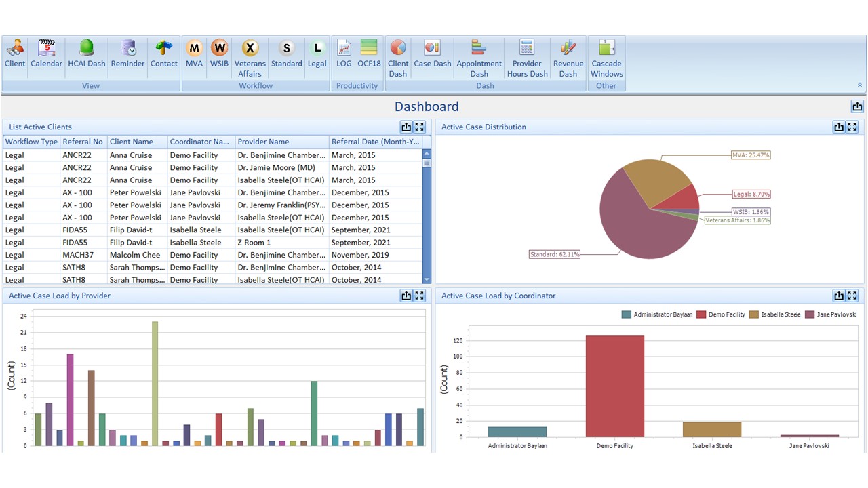
Task: Select the WSIB workflow icon
Action: 219,54
